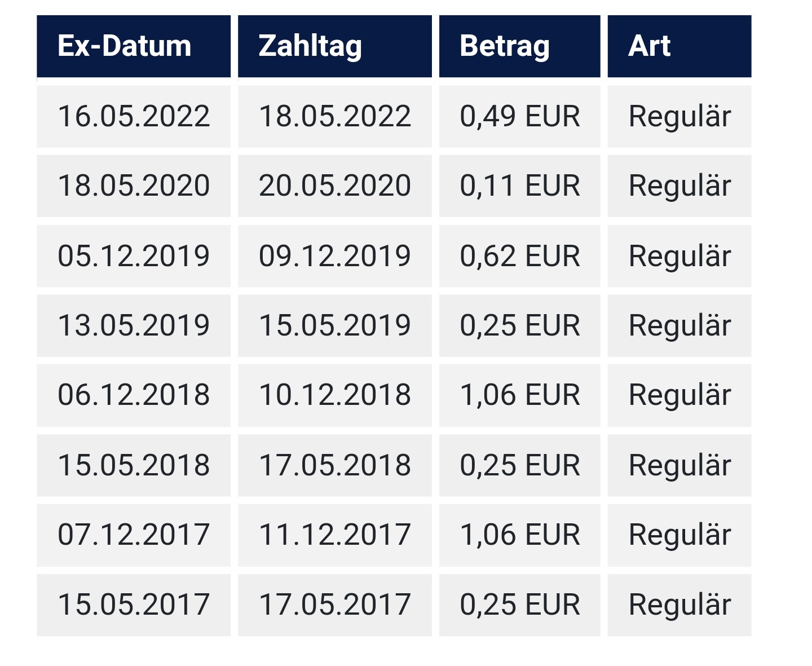The width and height of the screenshot is (812, 666).
Task: Click the Ex-Datum column header
Action: (x=134, y=46)
